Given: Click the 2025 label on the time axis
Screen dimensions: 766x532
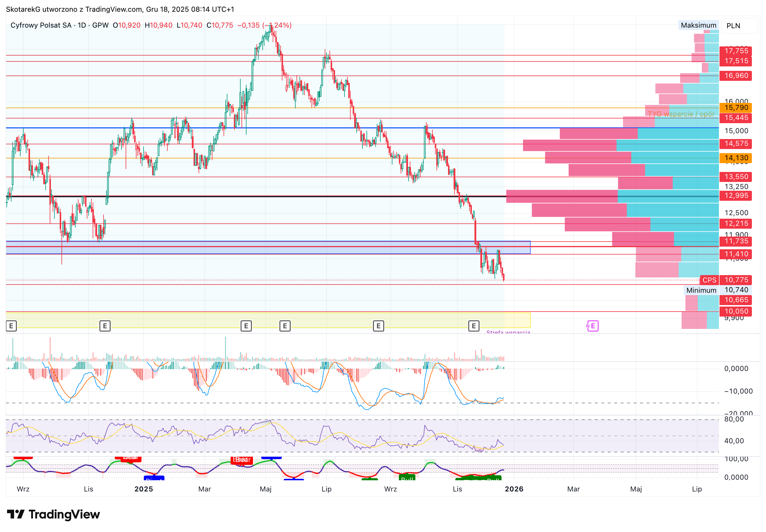Looking at the screenshot, I should pos(144,489).
